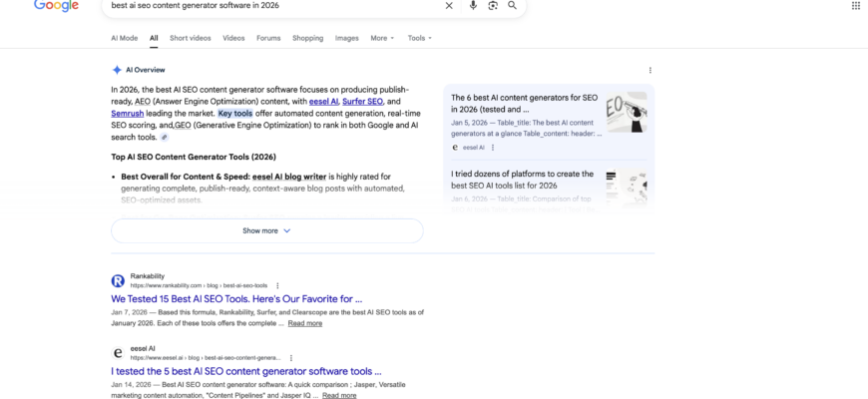The width and height of the screenshot is (868, 399).
Task: Follow the eesel AI link in overview
Action: [x=324, y=102]
